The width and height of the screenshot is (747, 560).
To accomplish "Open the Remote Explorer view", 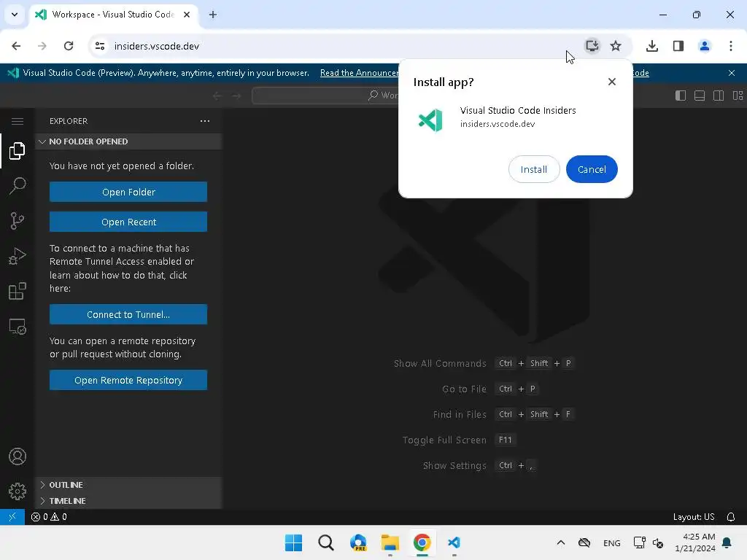I will [x=18, y=327].
